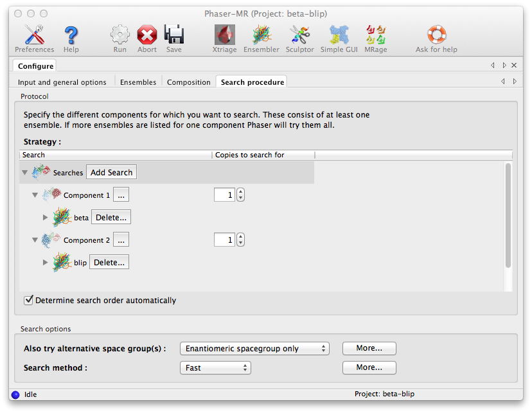532x413 pixels.
Task: Uncheck Determine search order automatically
Action: [x=29, y=300]
